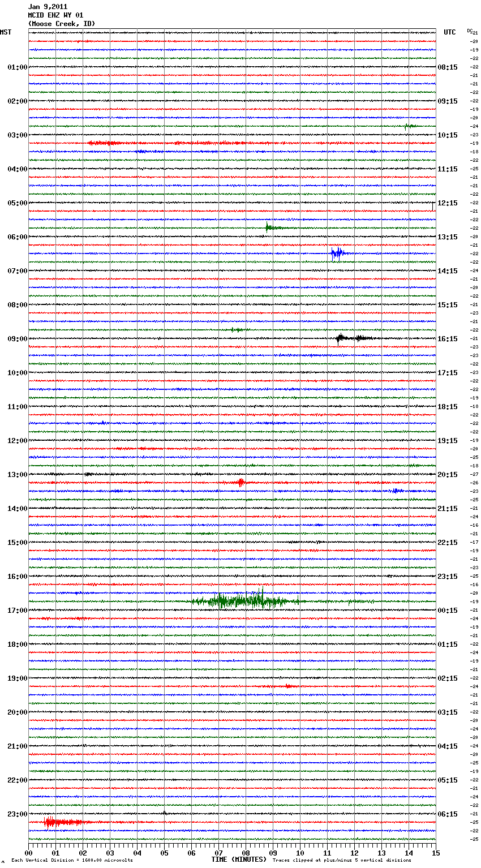Select the 06:15 UTC time label
Image resolution: width=481 pixels, height=868 pixels.
448,814
